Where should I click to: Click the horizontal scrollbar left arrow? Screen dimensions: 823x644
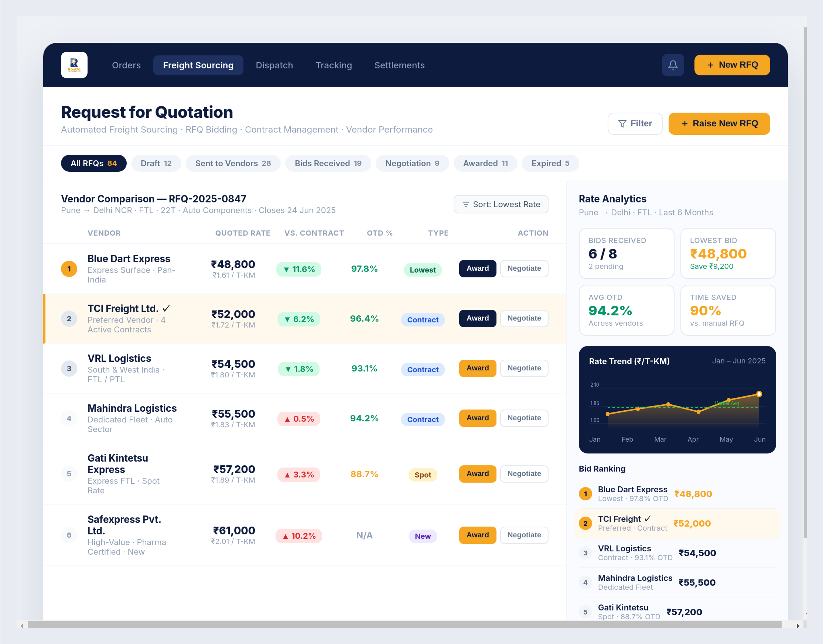tap(22, 625)
